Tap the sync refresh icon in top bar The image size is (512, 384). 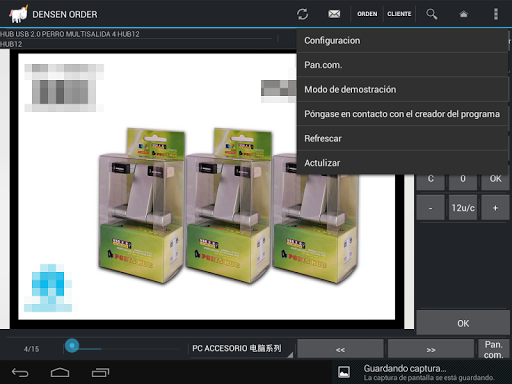[x=302, y=14]
